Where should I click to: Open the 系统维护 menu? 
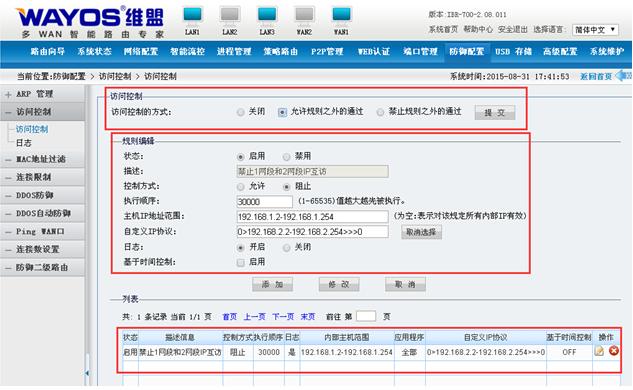(x=607, y=52)
